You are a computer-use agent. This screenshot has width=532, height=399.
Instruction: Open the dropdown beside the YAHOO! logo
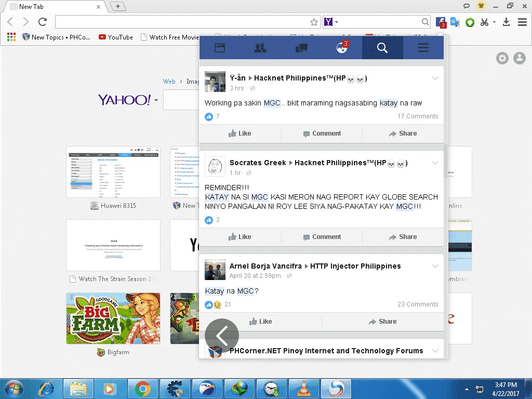click(156, 100)
